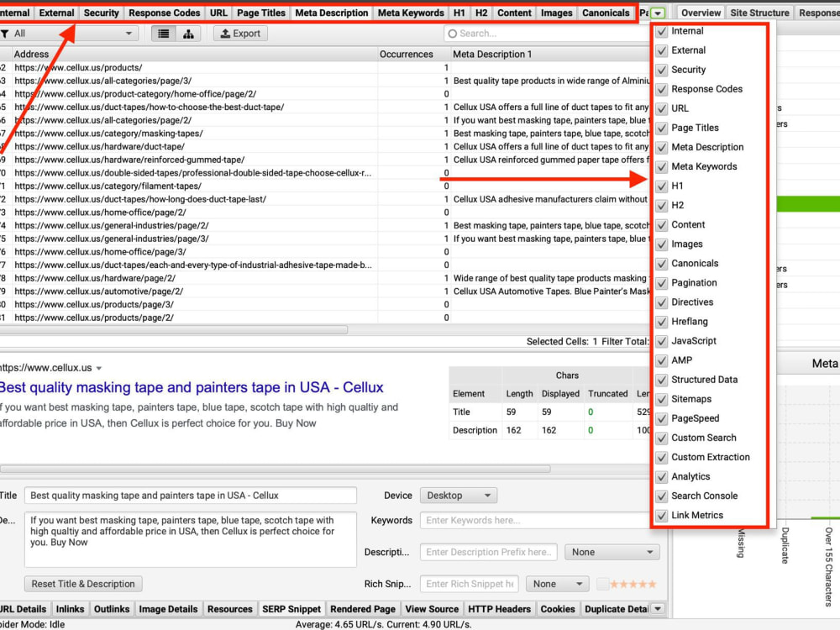Open the Description prefix None dropdown
840x630 pixels.
(x=612, y=553)
